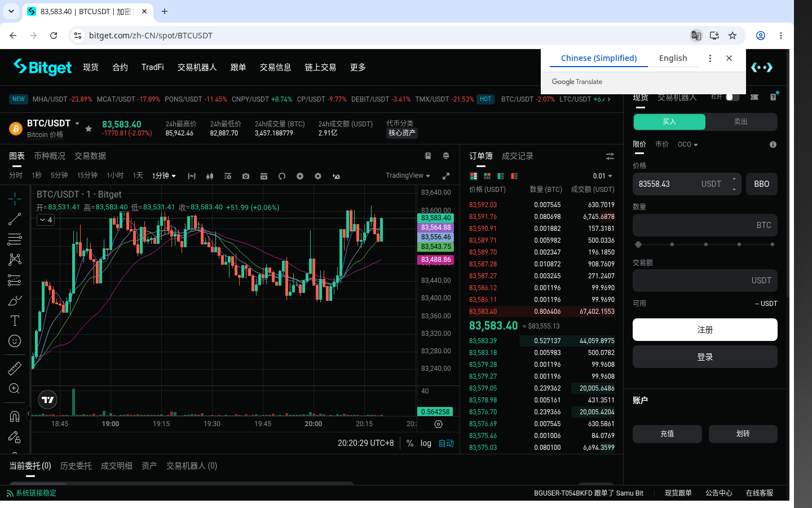The width and height of the screenshot is (812, 508).
Task: Click the price input field
Action: pos(687,184)
